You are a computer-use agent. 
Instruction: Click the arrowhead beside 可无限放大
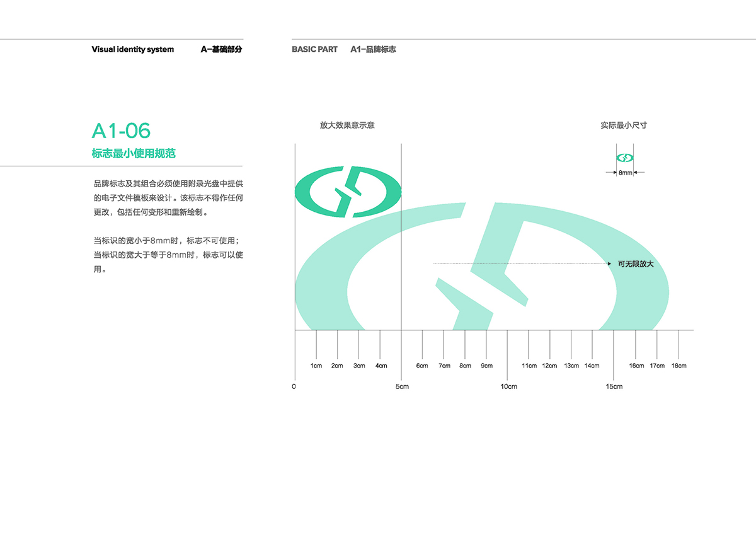[x=609, y=263]
